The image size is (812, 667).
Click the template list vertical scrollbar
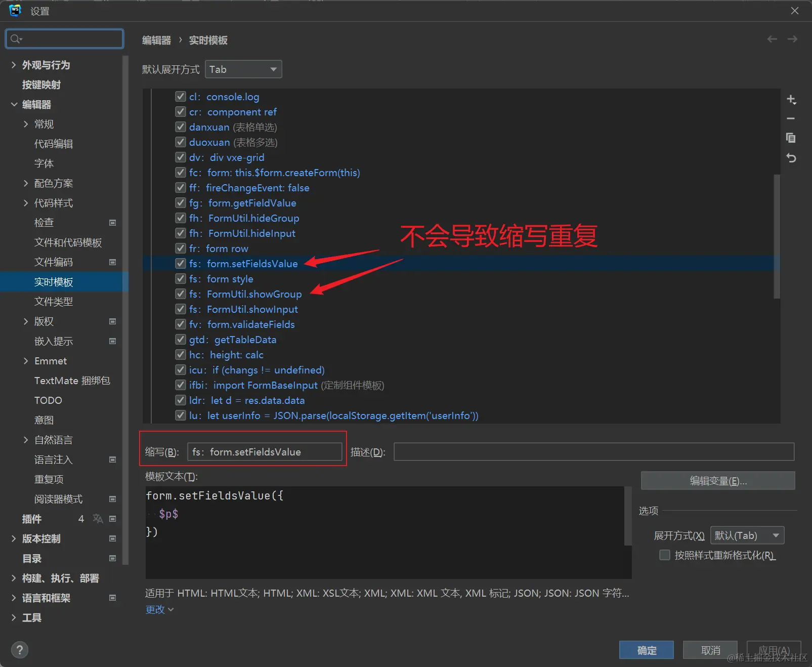click(777, 236)
